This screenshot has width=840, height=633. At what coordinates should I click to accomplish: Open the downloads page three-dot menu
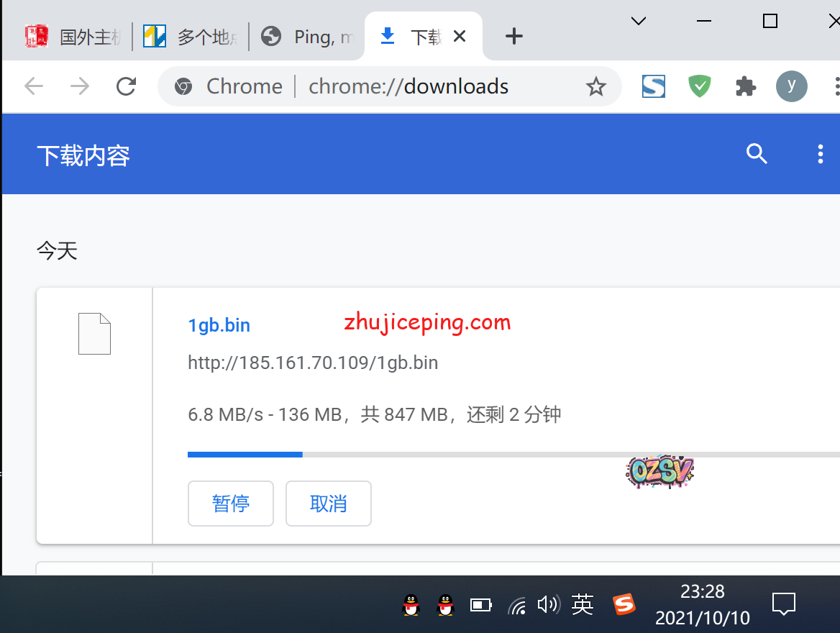click(820, 154)
